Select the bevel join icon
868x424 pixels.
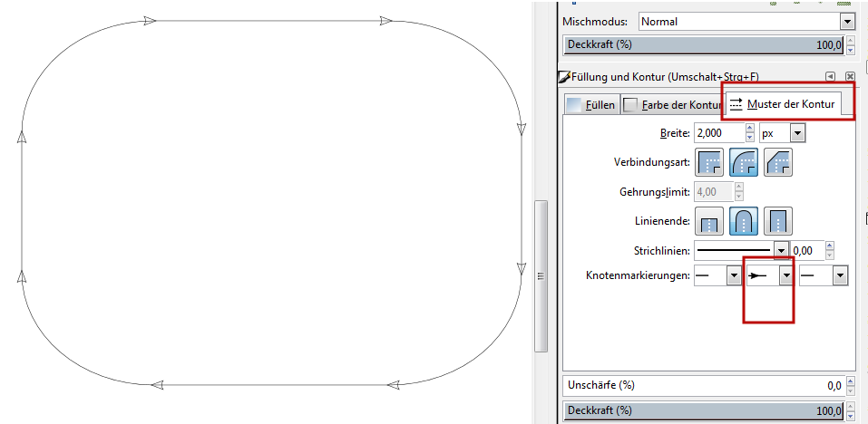click(778, 162)
